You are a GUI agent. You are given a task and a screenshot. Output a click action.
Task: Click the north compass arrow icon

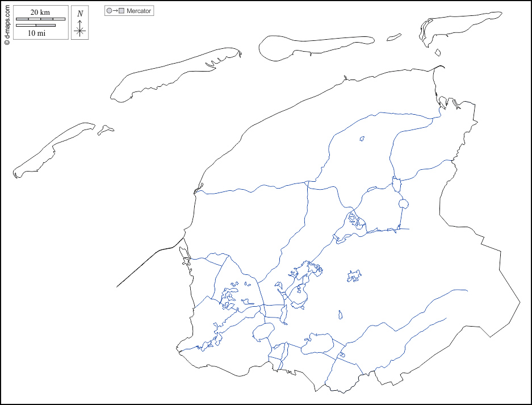pyautogui.click(x=80, y=23)
